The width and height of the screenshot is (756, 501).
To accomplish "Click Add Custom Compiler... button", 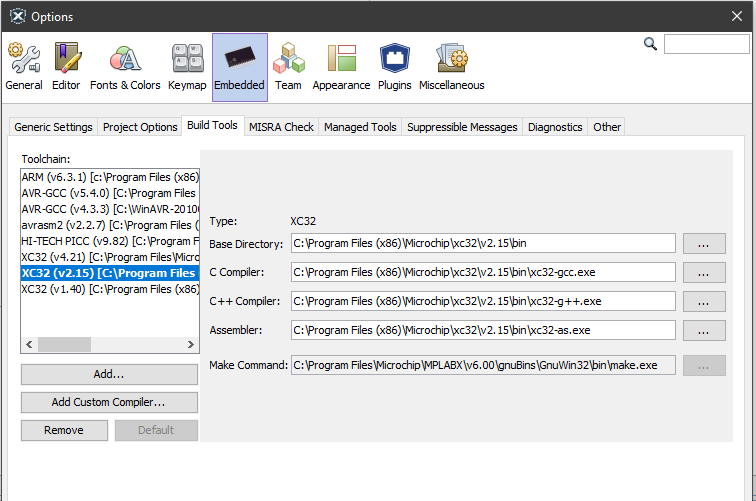I will (109, 402).
